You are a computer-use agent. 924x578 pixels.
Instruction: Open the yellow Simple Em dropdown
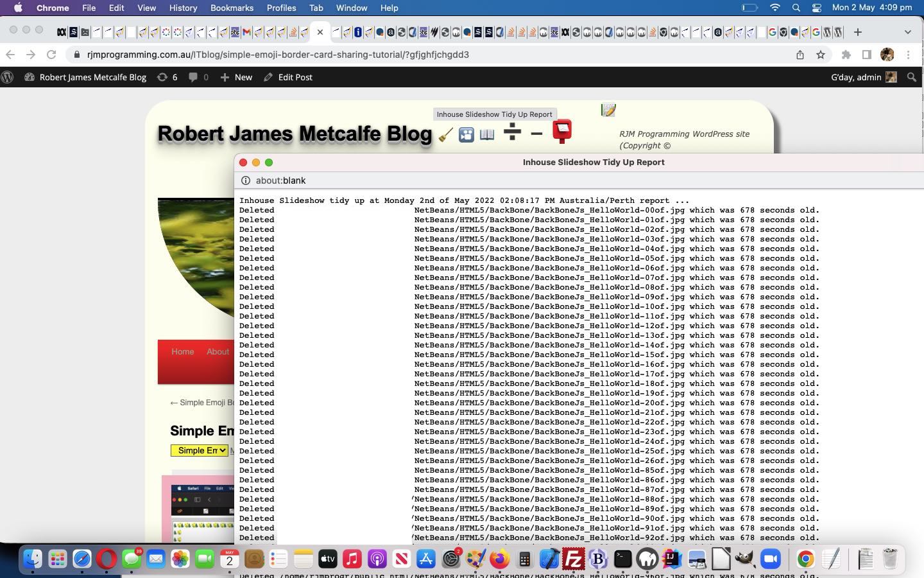199,450
